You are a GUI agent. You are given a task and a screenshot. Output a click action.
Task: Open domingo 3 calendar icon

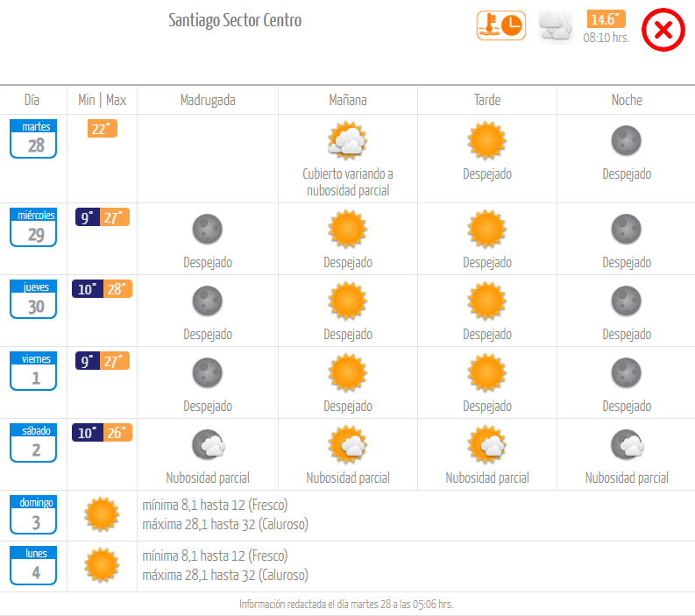(x=33, y=514)
